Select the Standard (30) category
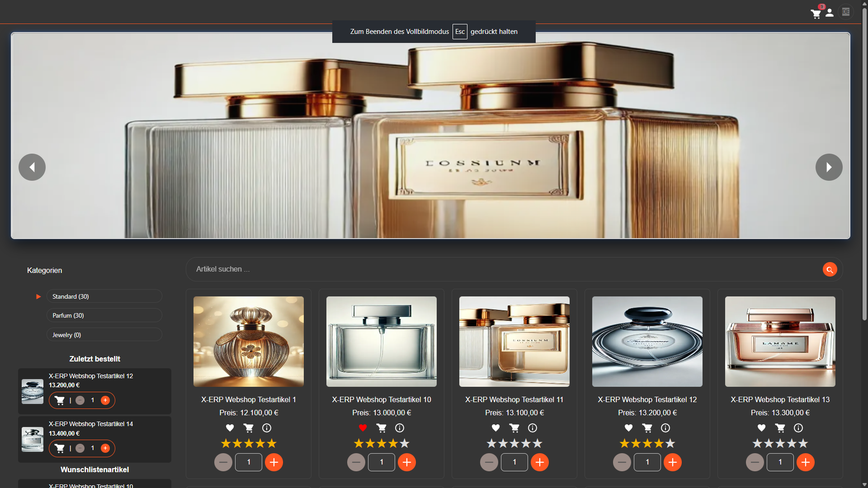Image resolution: width=868 pixels, height=488 pixels. tap(104, 296)
